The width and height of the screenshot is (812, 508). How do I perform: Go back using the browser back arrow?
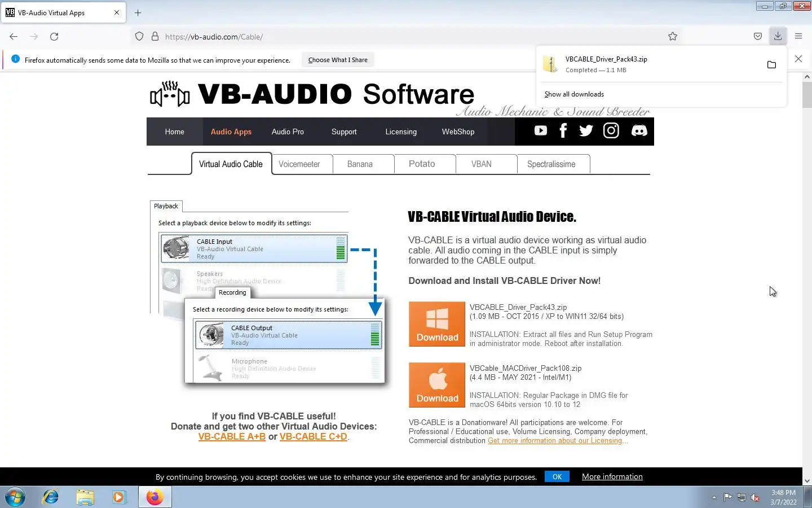pyautogui.click(x=14, y=37)
